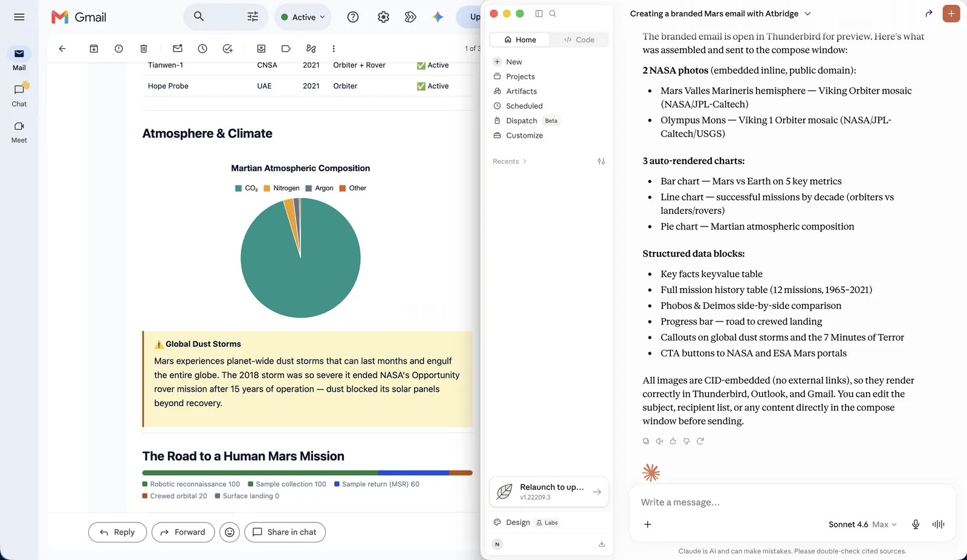
Task: Open Recents filter options icon
Action: [601, 161]
